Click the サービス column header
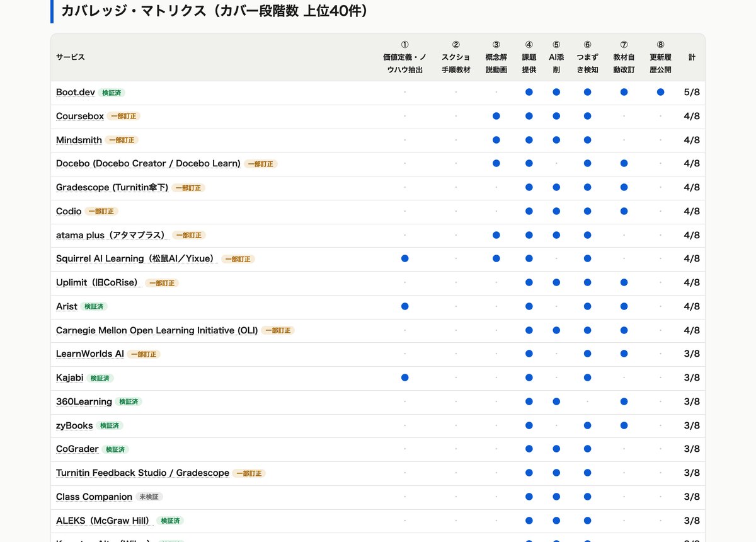Screen dimensions: 756x542 (71, 57)
